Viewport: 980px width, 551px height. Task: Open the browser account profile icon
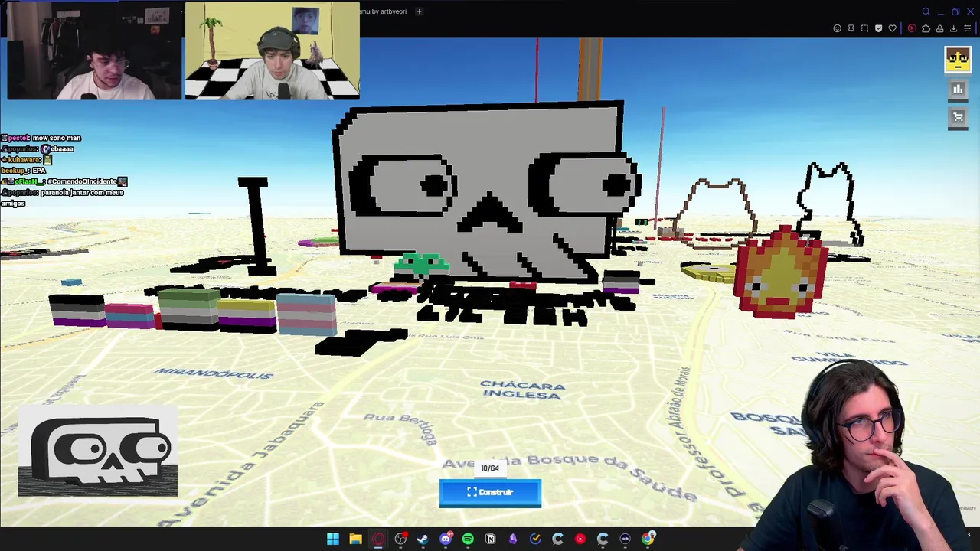(x=939, y=28)
